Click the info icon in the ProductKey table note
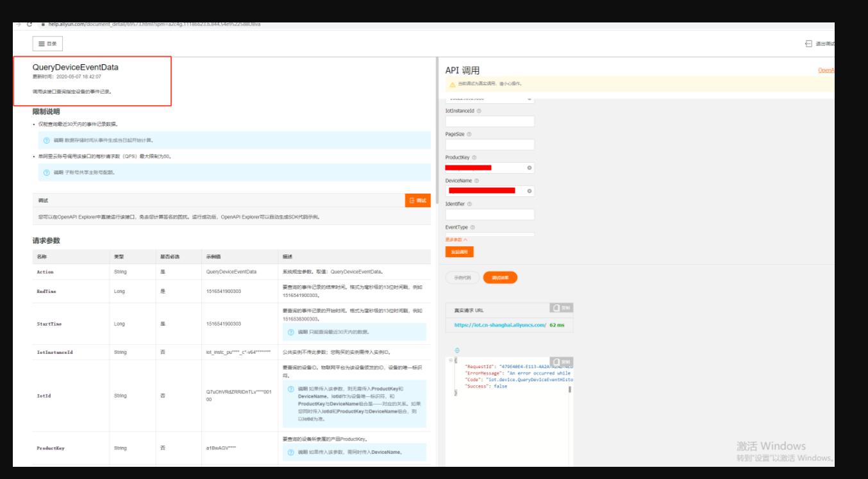Viewport: 868px width, 479px height. (x=291, y=452)
